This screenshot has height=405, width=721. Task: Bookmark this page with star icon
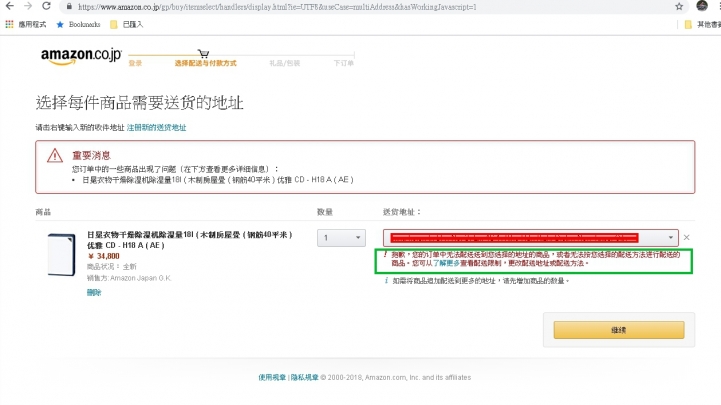tap(679, 6)
